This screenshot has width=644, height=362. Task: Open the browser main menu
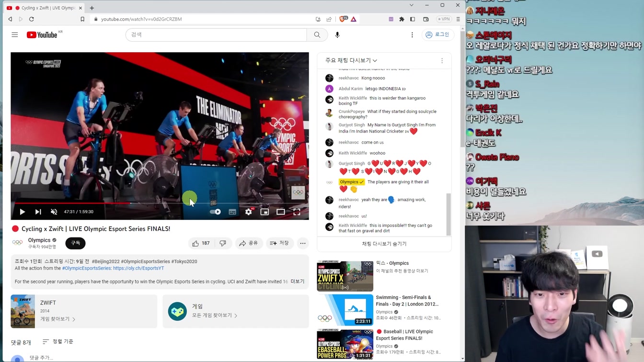tap(458, 19)
